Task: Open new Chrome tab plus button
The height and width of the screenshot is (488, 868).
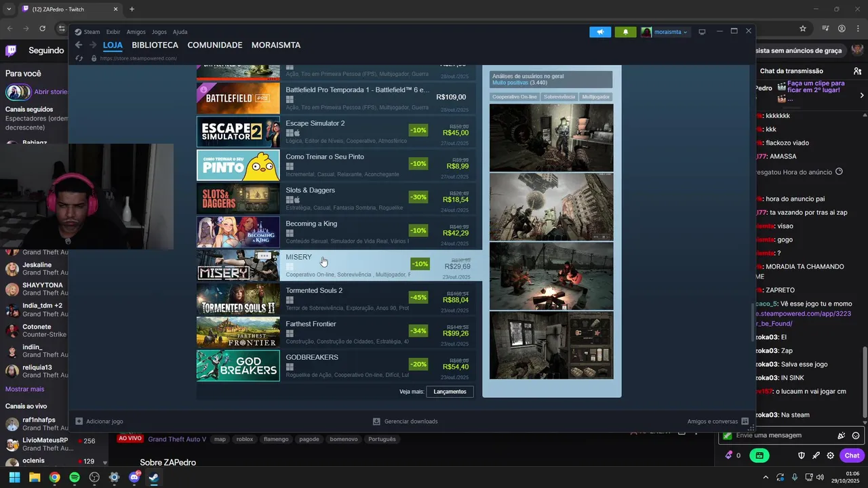Action: (132, 9)
